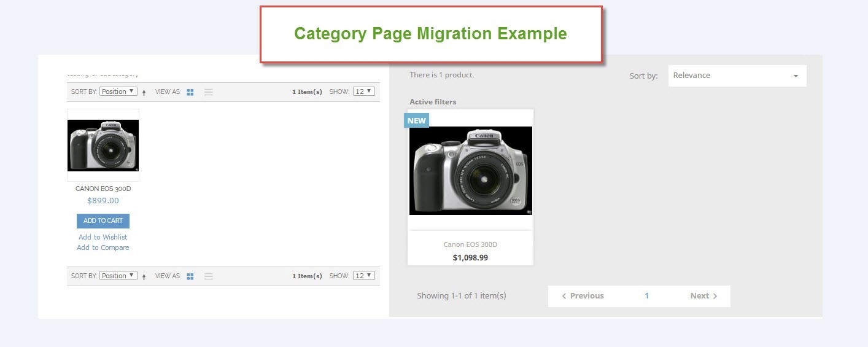Click the Add to Wishlist link
868x347 pixels.
[103, 237]
